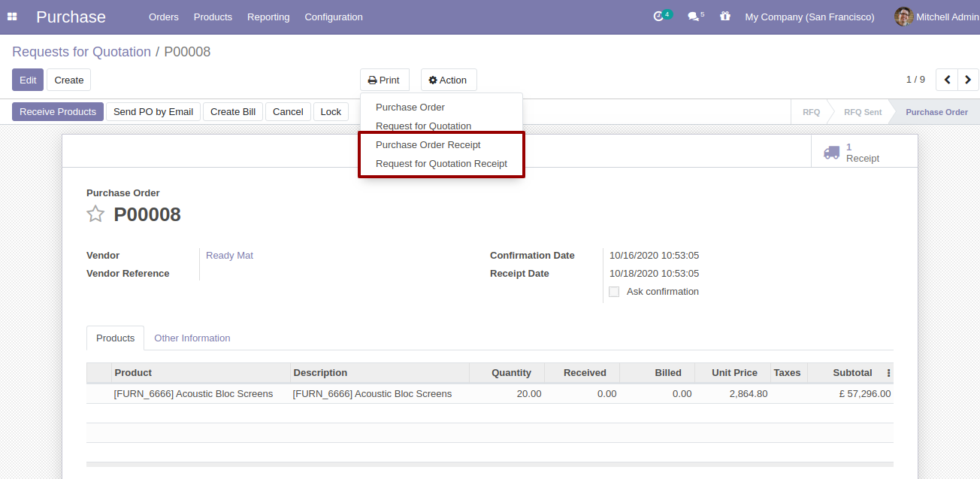Go to the next record with the right arrow
This screenshot has width=980, height=479.
[x=968, y=79]
